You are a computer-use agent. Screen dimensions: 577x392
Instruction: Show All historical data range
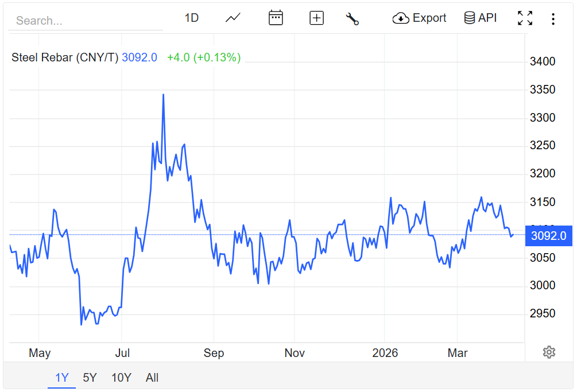152,378
